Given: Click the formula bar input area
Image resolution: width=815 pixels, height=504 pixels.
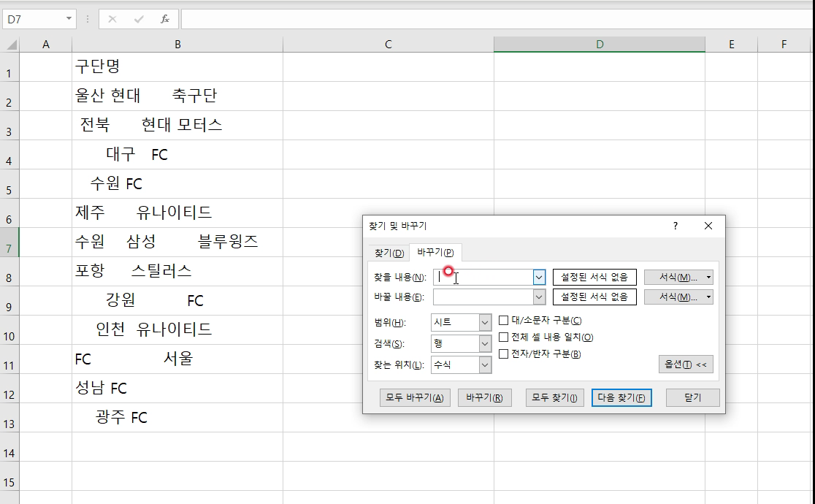Looking at the screenshot, I should [x=497, y=19].
